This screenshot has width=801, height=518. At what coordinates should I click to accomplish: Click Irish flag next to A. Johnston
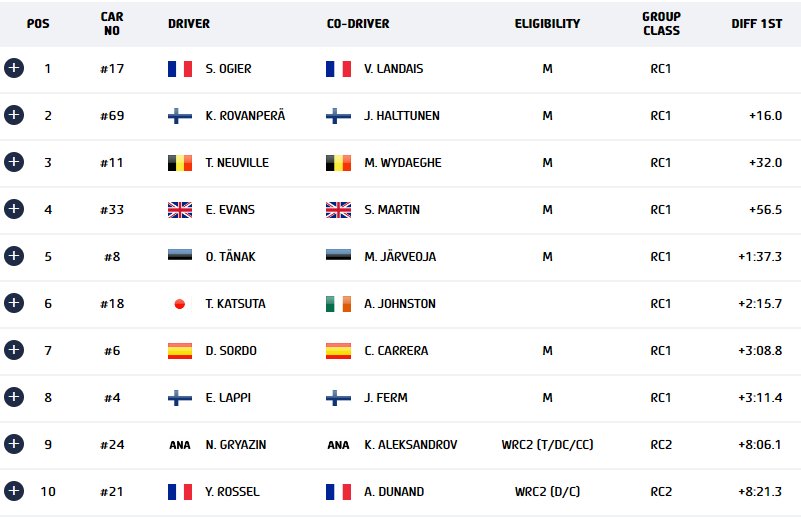[x=339, y=304]
